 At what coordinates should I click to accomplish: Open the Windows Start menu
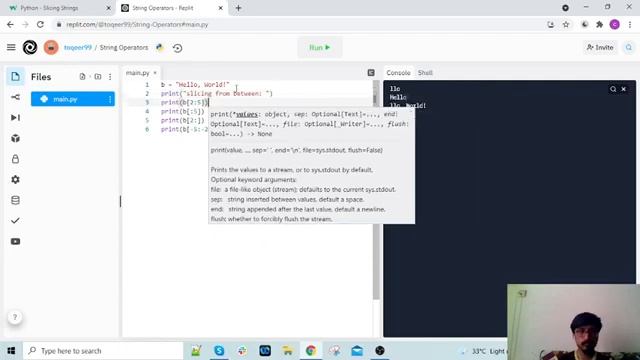coord(11,351)
